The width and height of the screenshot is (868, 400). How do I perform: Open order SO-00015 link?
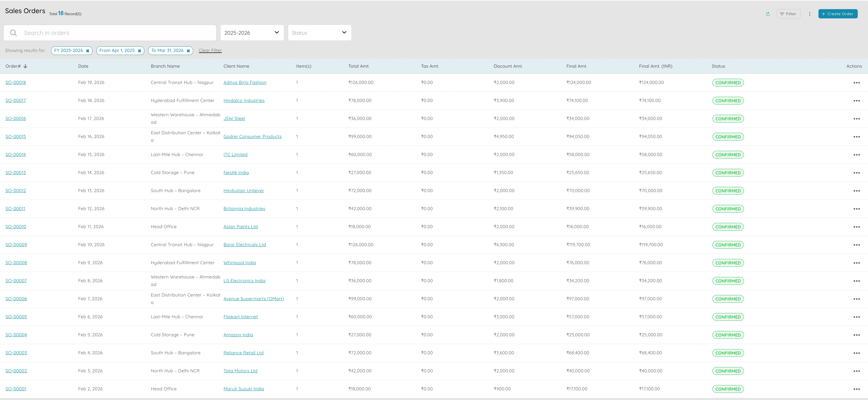click(16, 137)
